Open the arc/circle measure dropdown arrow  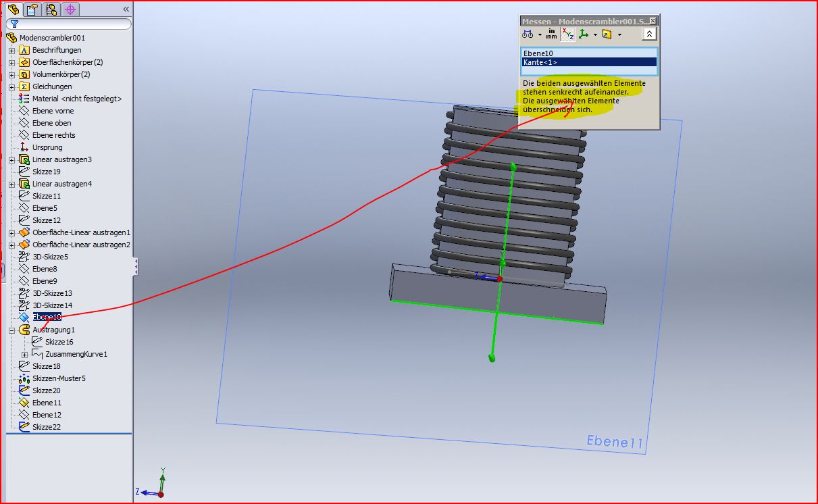pos(540,34)
